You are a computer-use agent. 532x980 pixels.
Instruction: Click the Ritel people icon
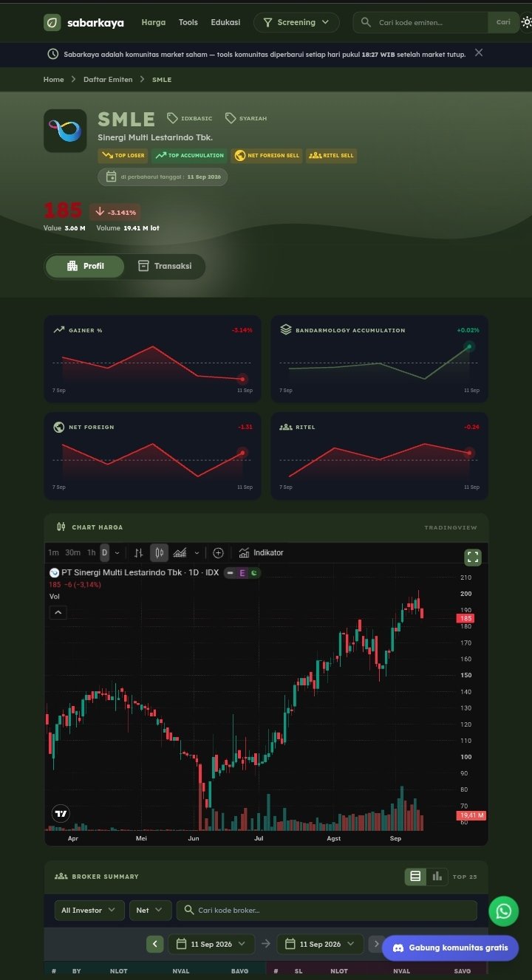(x=286, y=427)
